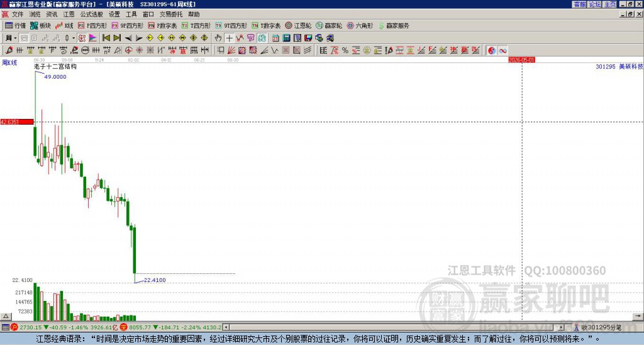Open the 窗口 menu
Screen dimensions: 644x345
click(148, 14)
